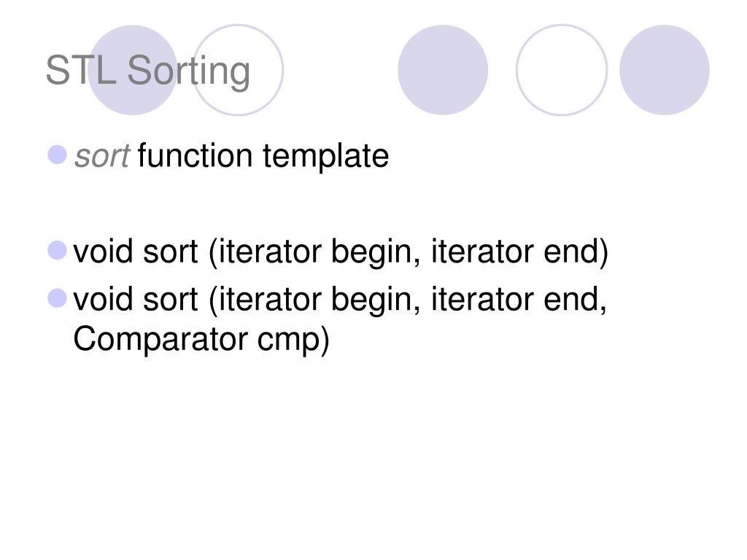Click the word "Sorting" in the title
This screenshot has height=560, width=747.
point(189,71)
